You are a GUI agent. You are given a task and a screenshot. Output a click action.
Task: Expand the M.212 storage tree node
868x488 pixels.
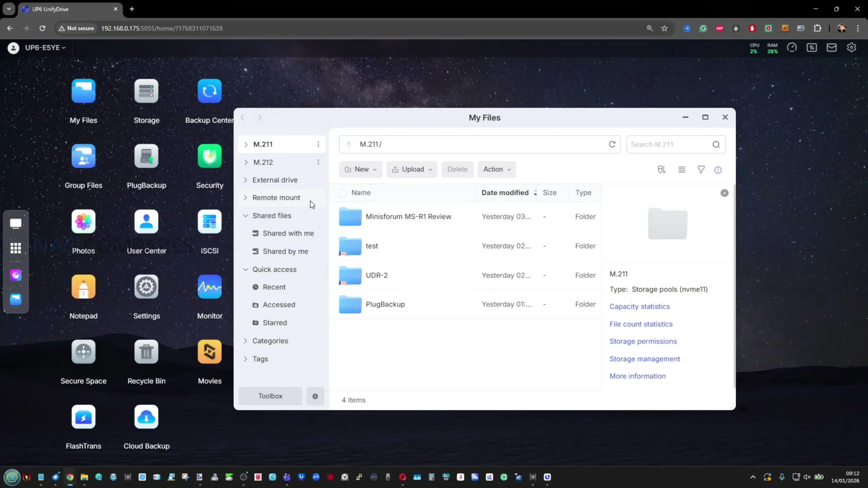246,162
